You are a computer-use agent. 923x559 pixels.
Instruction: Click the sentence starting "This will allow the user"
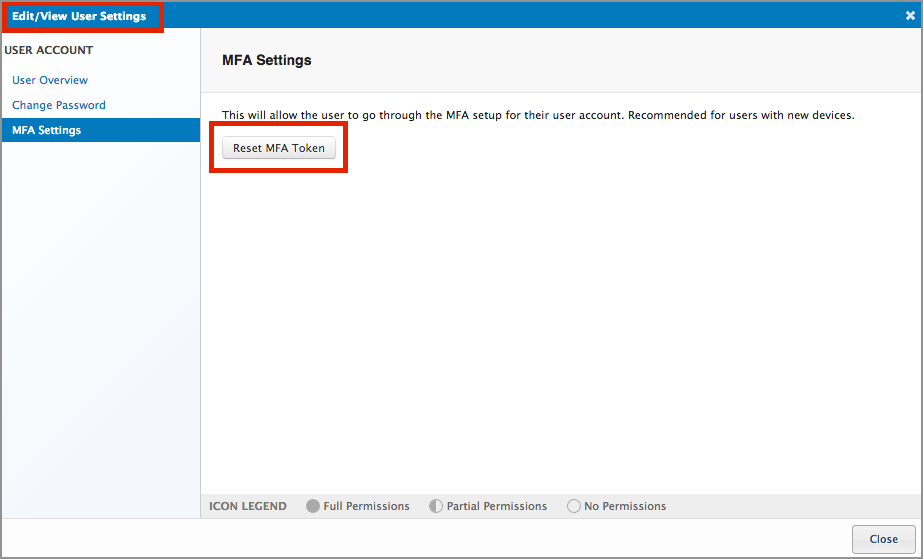coord(420,115)
